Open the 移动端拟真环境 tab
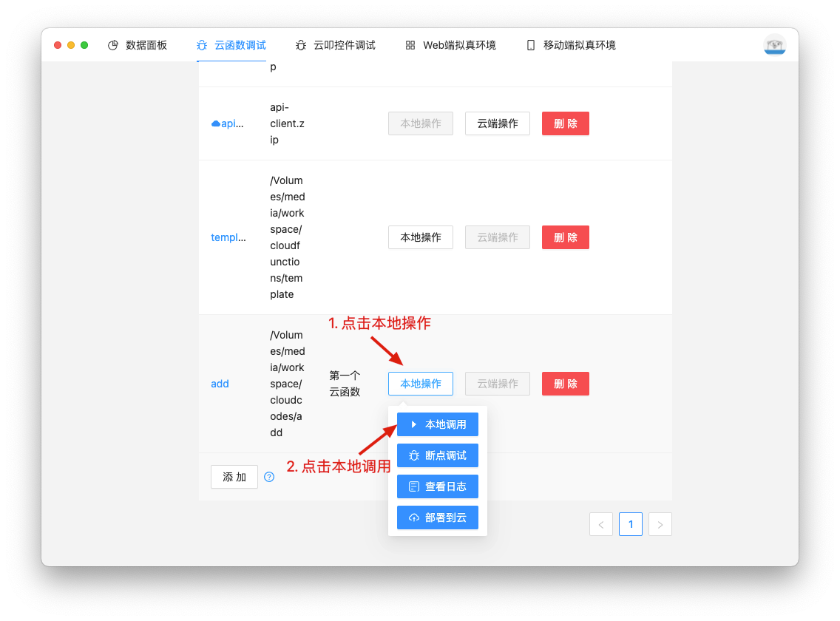The height and width of the screenshot is (621, 840). [570, 45]
